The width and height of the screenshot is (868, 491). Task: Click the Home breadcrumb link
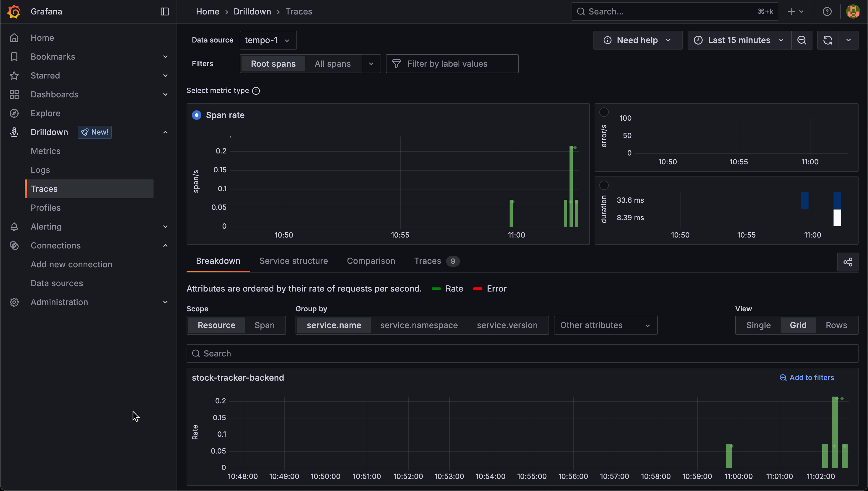[208, 12]
